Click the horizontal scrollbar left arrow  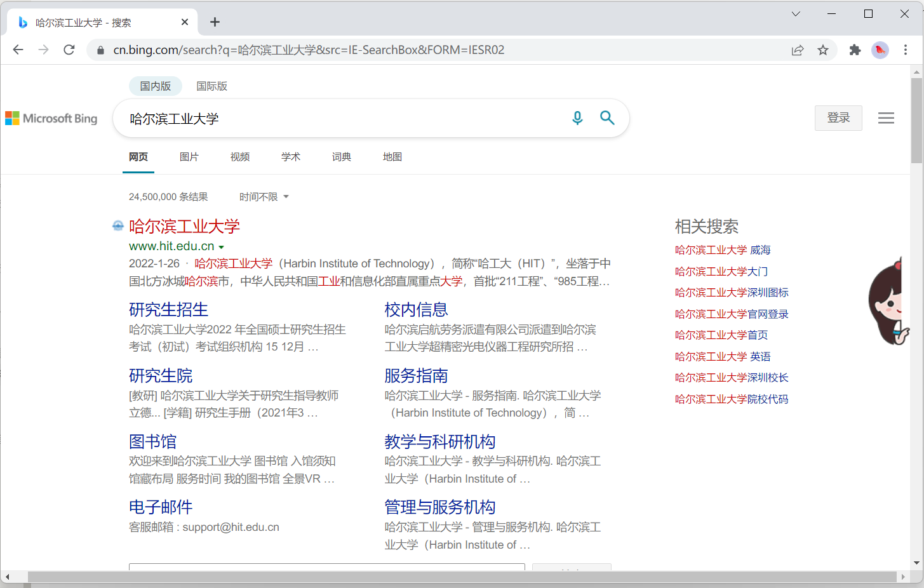tap(7, 577)
